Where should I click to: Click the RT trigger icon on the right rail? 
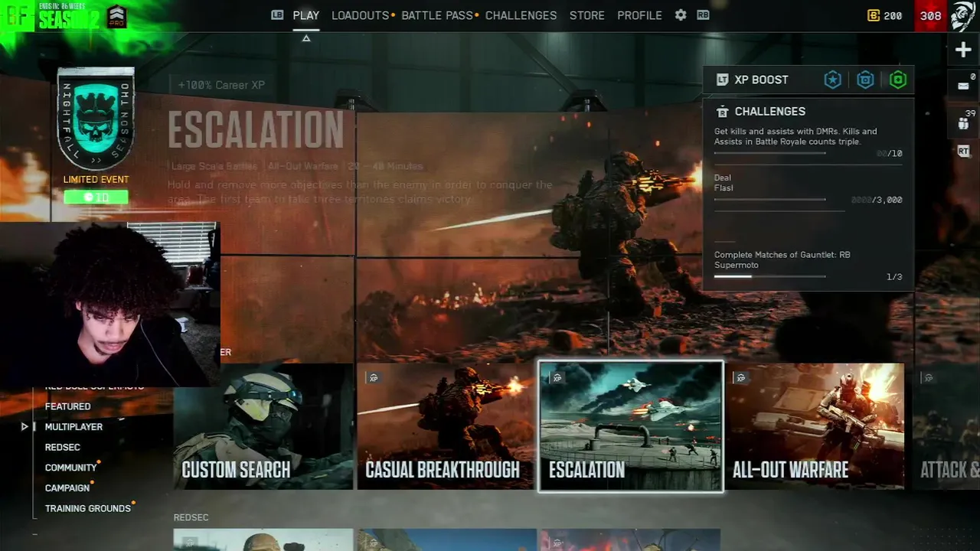[x=963, y=152]
